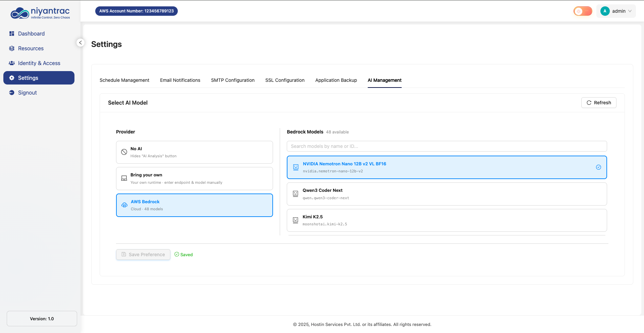Focus the Search models input field
Image resolution: width=644 pixels, height=333 pixels.
click(x=446, y=146)
